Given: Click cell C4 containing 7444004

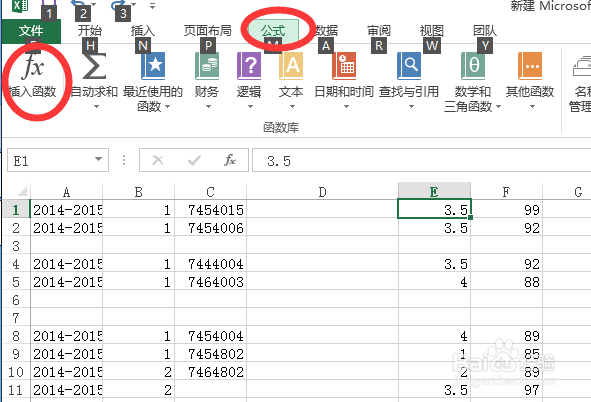Looking at the screenshot, I should [210, 264].
